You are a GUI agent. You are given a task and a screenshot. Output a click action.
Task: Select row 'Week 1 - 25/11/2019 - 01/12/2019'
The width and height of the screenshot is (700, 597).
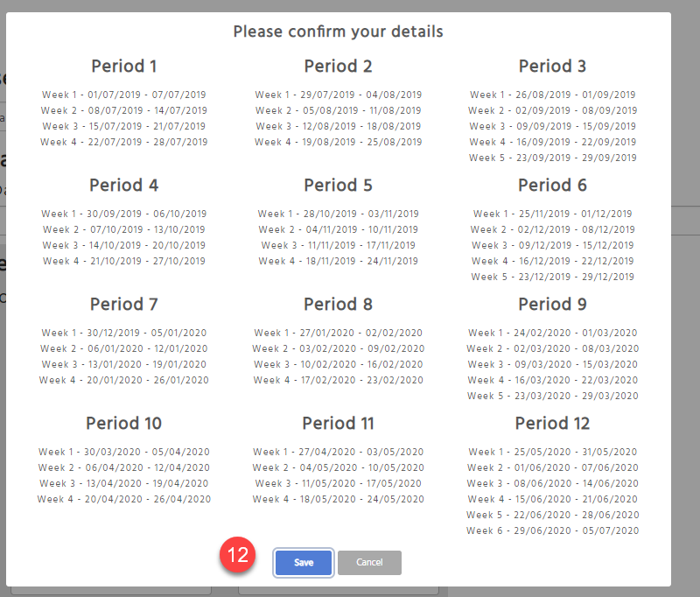(x=552, y=214)
